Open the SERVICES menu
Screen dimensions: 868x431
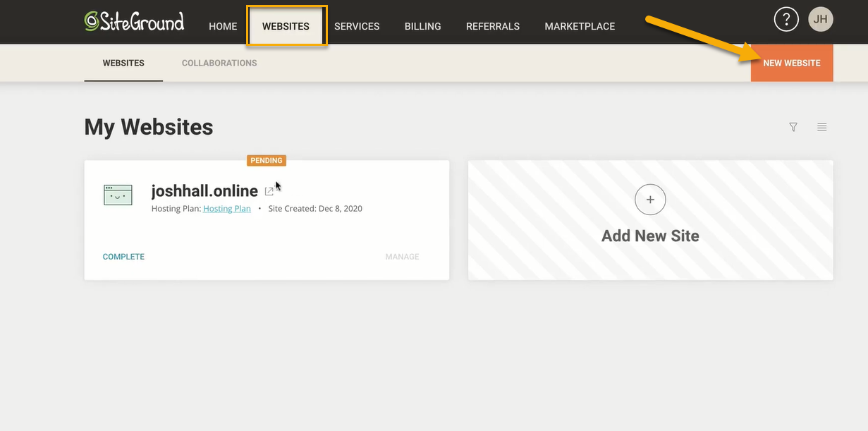pos(357,26)
